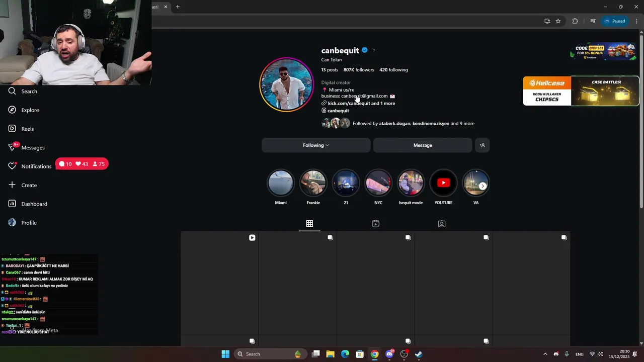This screenshot has height=362, width=644.
Task: Open the first post with reel icon
Action: pos(219,283)
